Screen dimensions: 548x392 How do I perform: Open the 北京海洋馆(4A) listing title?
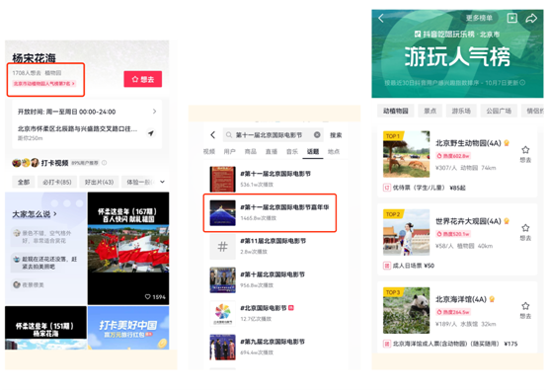click(461, 299)
